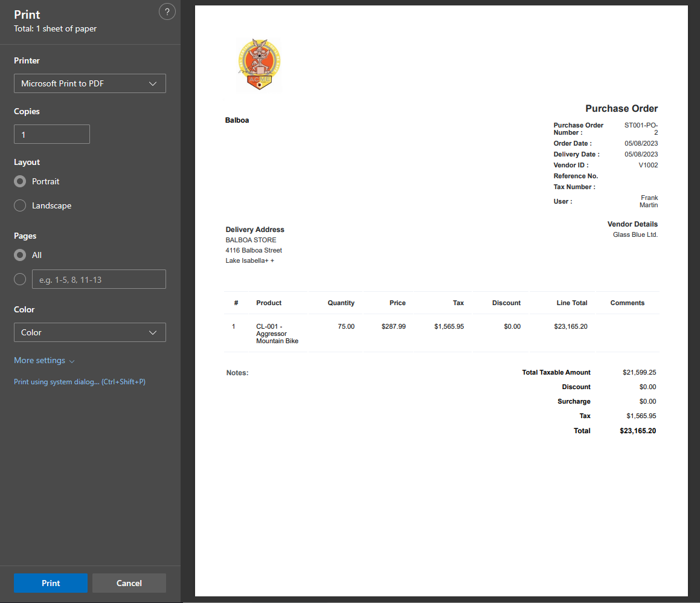Select the Portrait layout option
Image resolution: width=700 pixels, height=603 pixels.
tap(21, 181)
